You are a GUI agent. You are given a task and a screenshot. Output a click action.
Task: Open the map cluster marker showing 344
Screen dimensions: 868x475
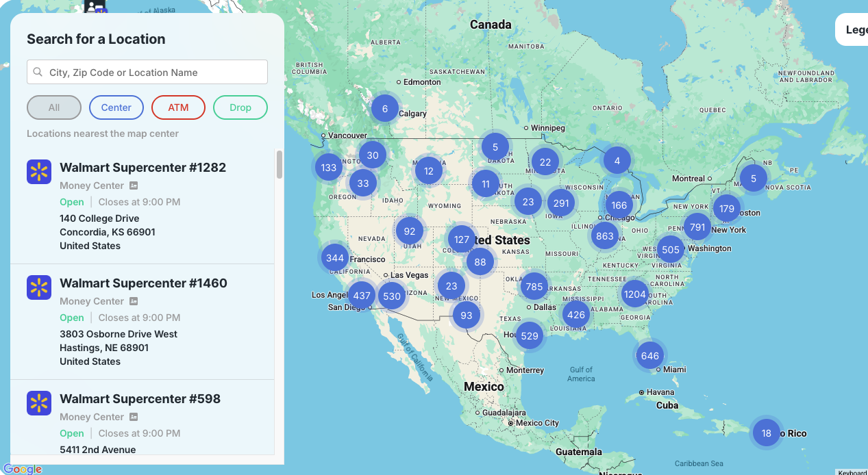pos(335,257)
